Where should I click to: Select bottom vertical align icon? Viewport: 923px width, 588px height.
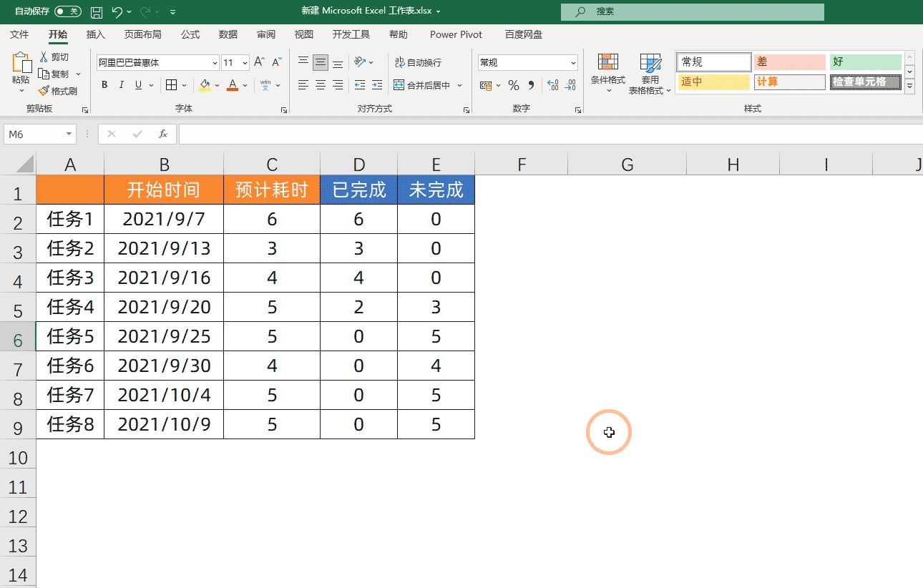tap(338, 62)
